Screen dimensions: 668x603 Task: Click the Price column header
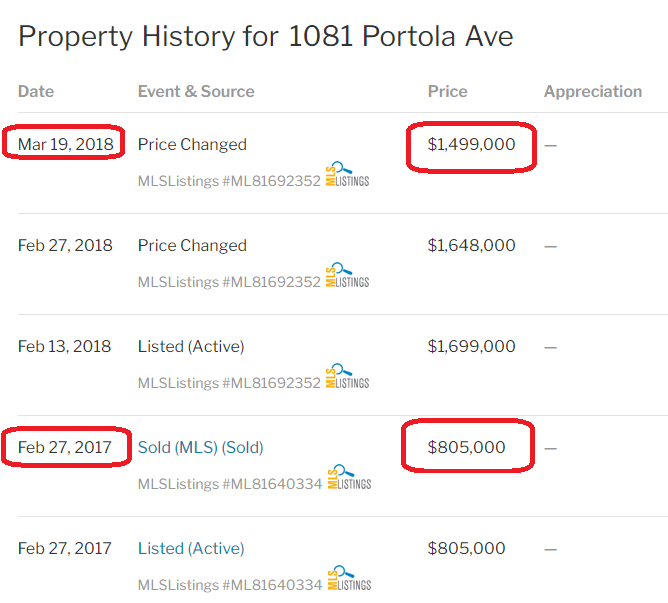pos(447,91)
